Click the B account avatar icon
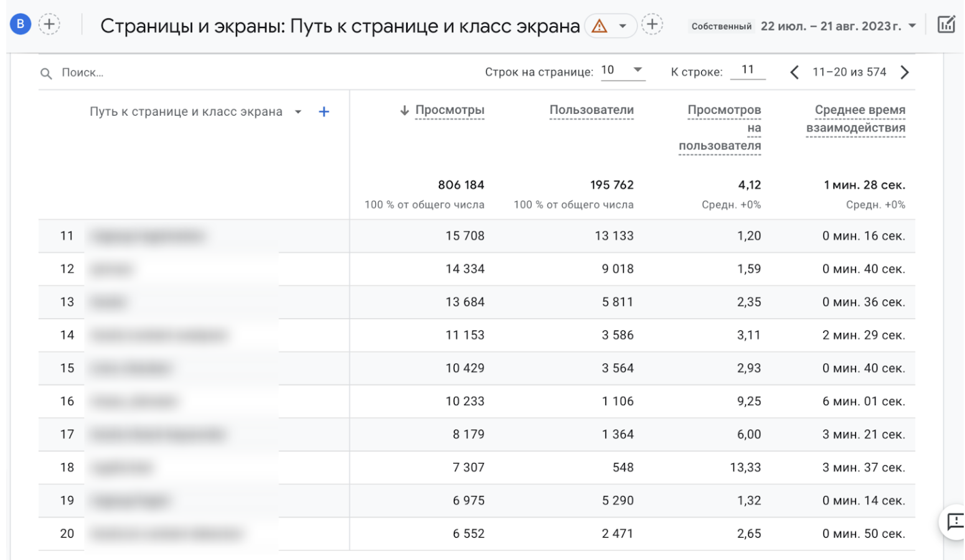This screenshot has height=560, width=965. [x=20, y=24]
